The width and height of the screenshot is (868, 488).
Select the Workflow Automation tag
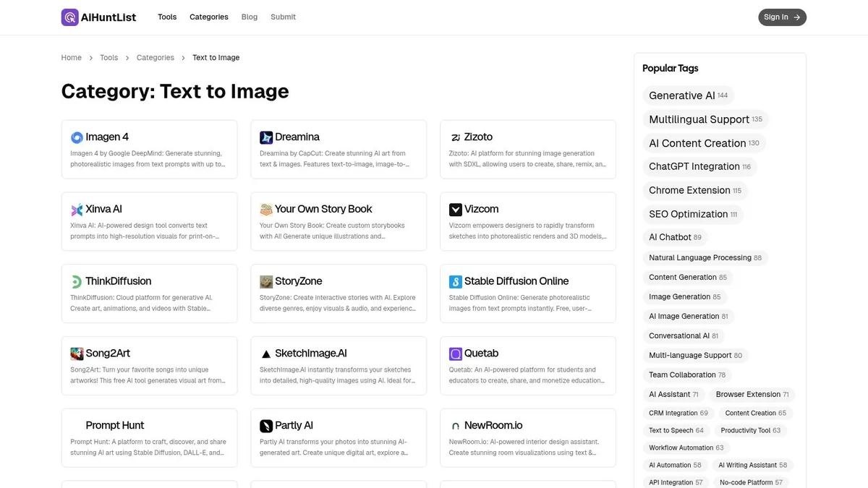686,448
